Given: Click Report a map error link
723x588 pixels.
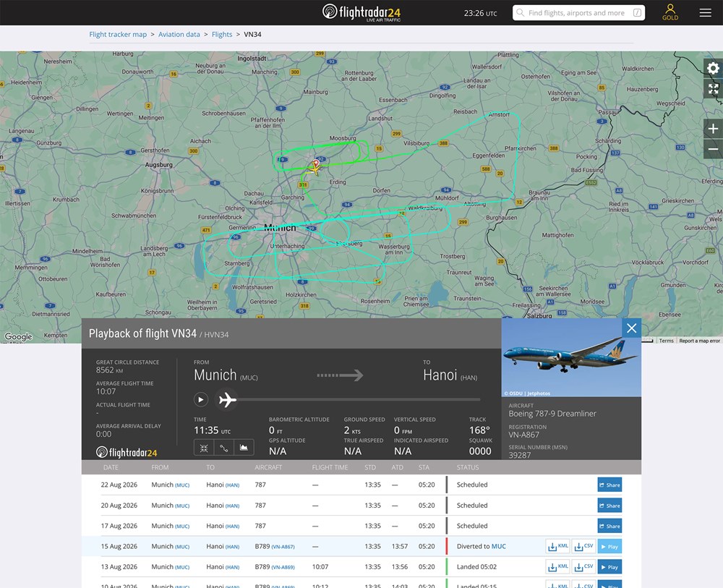Looking at the screenshot, I should [x=699, y=341].
